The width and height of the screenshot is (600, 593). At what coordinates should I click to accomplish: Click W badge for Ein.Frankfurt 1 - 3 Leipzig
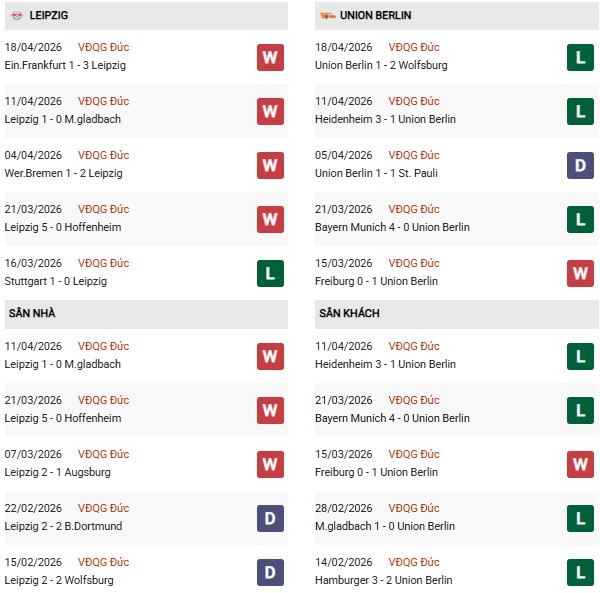[270, 57]
